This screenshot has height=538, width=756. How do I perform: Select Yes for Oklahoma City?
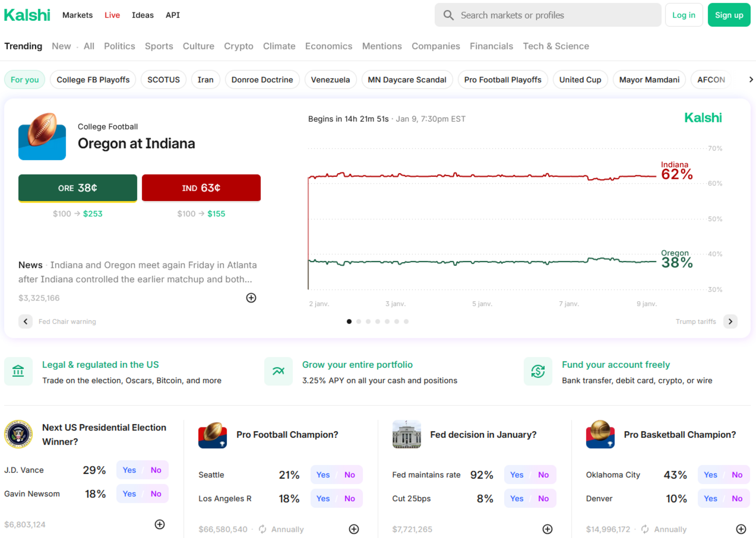click(710, 475)
